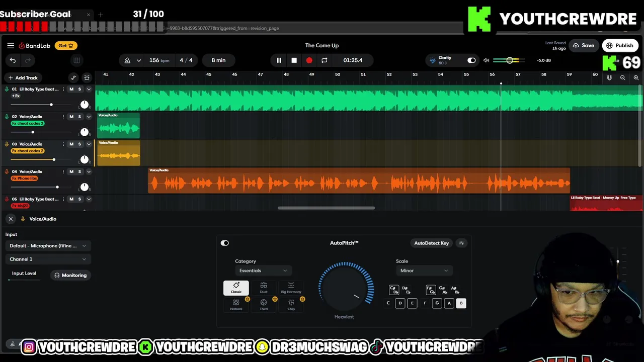Select the Natural AutoPitch preset
The width and height of the screenshot is (644, 362).
[x=236, y=305]
